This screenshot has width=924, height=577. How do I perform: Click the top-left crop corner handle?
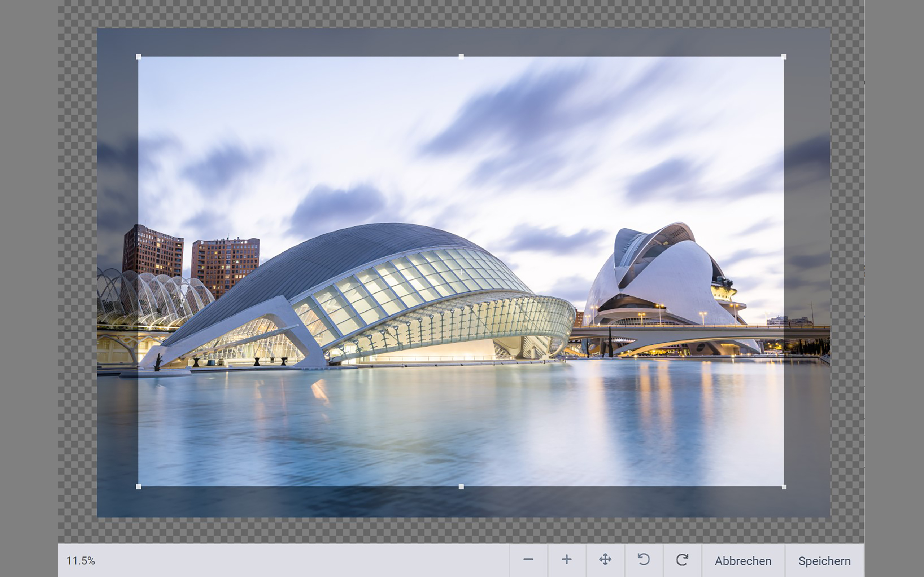pyautogui.click(x=139, y=57)
